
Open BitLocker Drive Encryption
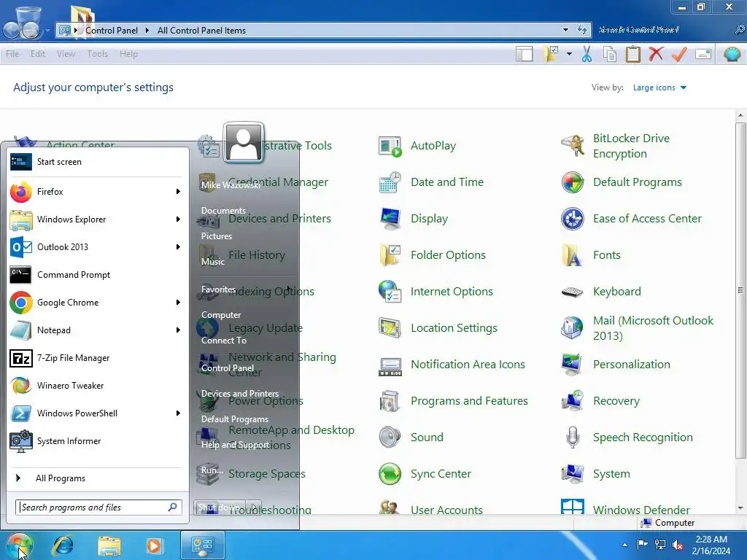tap(616, 146)
